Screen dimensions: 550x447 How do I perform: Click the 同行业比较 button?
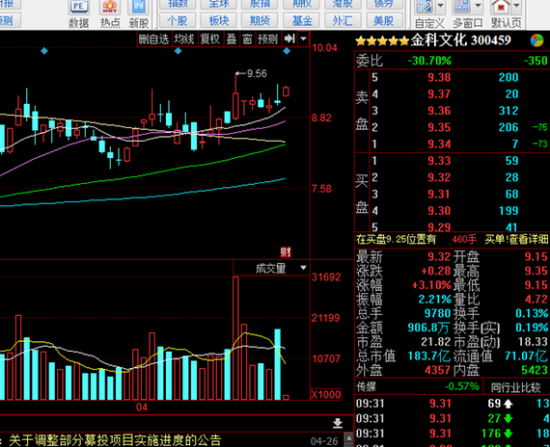click(516, 387)
